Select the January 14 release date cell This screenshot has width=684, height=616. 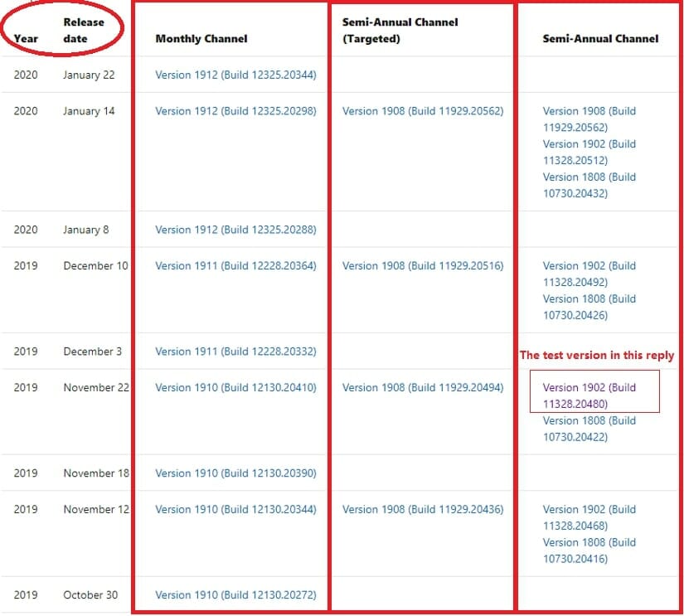tap(89, 111)
